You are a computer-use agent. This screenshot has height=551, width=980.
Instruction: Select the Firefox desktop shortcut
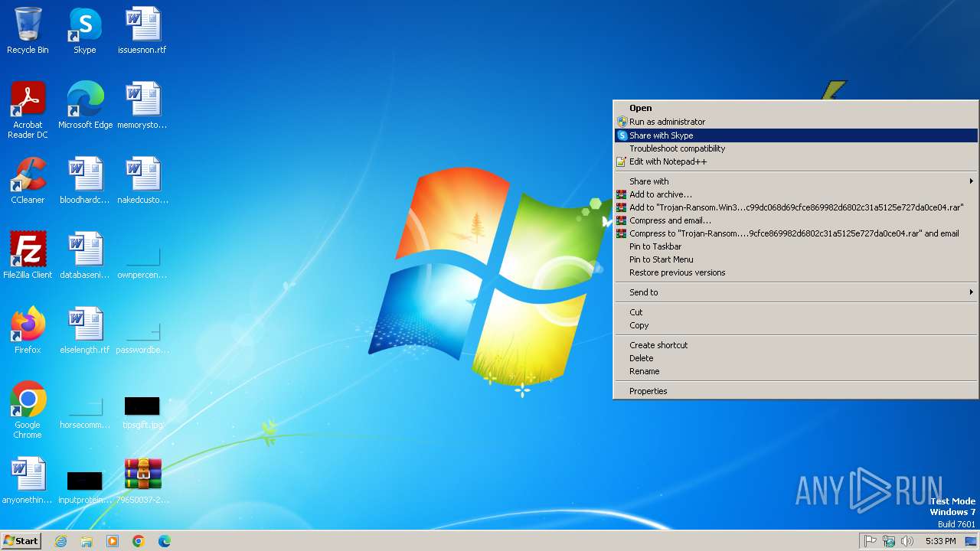[28, 331]
